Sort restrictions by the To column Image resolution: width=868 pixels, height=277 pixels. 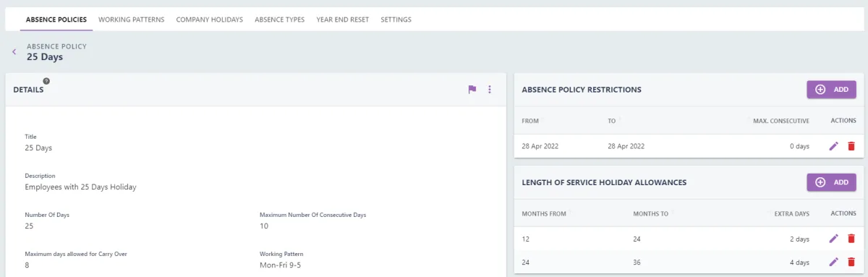(x=612, y=121)
